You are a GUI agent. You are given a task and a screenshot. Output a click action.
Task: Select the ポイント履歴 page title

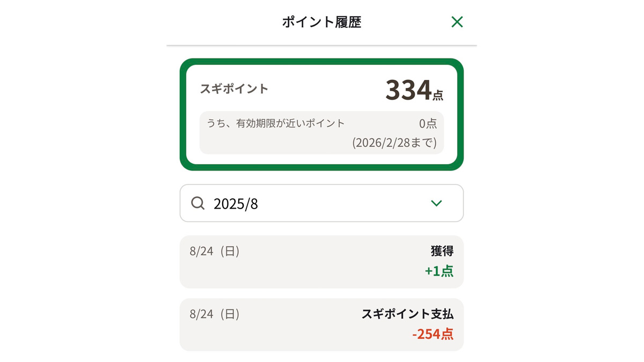pyautogui.click(x=321, y=22)
